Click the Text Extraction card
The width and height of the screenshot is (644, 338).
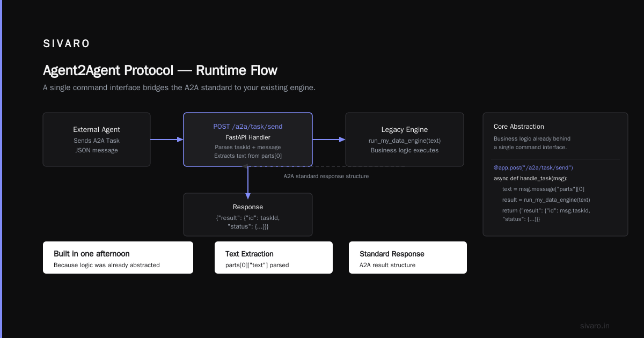pyautogui.click(x=274, y=258)
